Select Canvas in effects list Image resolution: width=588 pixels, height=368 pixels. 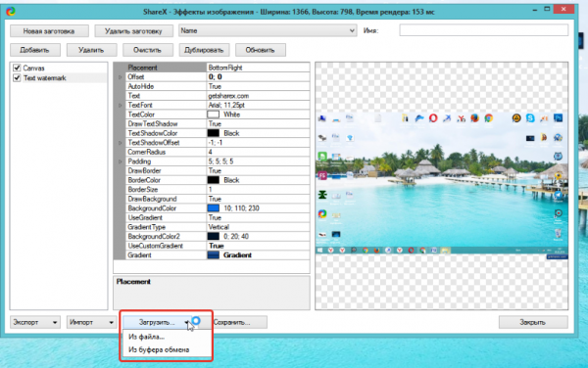pos(33,68)
